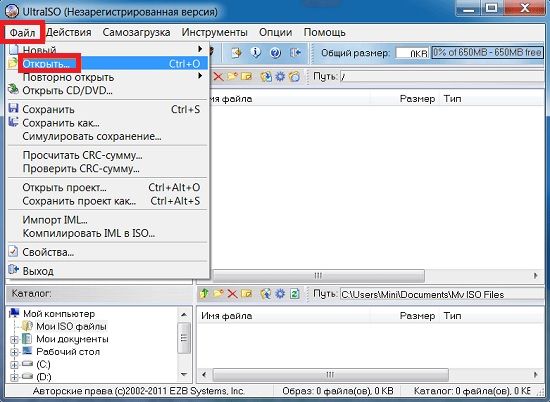This screenshot has width=550, height=402.
Task: Click the new folder icon in the catalog toolbar
Action: (x=218, y=294)
